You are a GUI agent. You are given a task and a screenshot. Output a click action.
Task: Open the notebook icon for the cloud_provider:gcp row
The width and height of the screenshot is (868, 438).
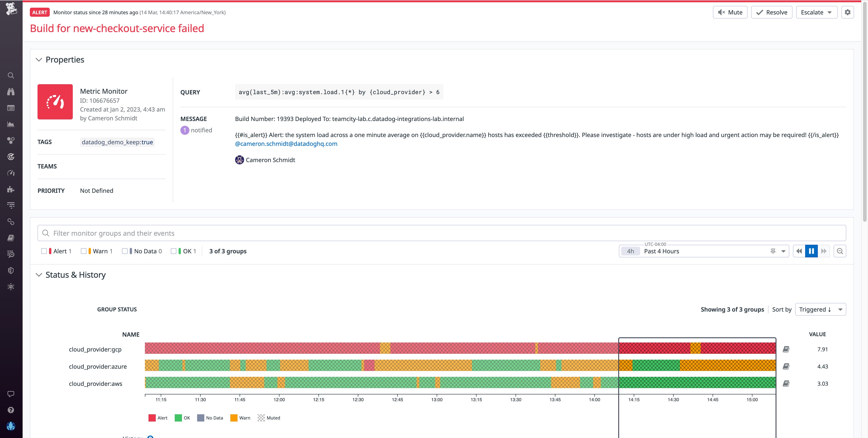tap(786, 349)
